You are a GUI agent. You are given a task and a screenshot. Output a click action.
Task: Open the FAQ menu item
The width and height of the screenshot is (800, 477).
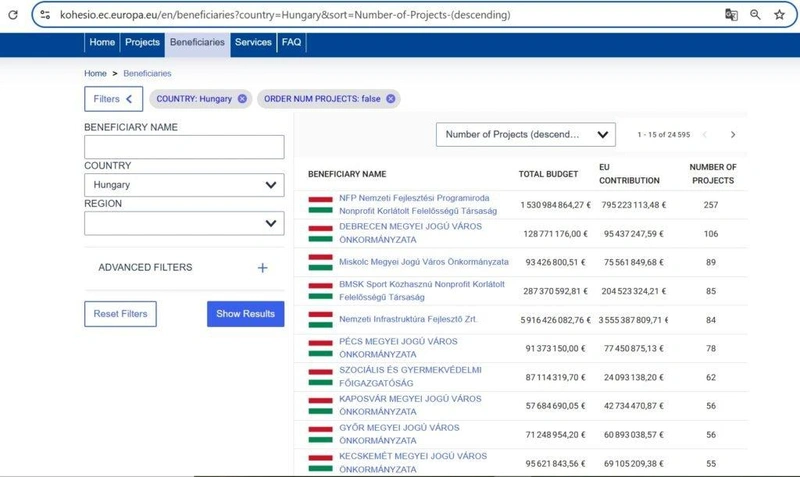(291, 42)
